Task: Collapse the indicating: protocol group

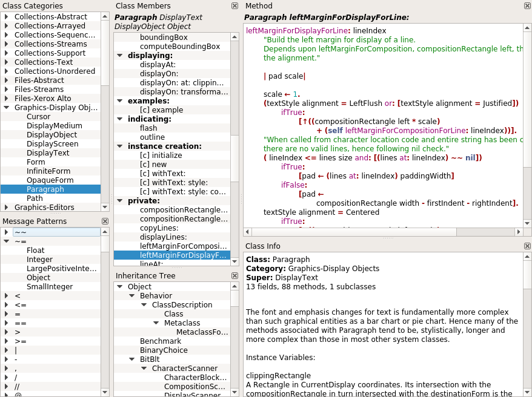Action: [120, 119]
